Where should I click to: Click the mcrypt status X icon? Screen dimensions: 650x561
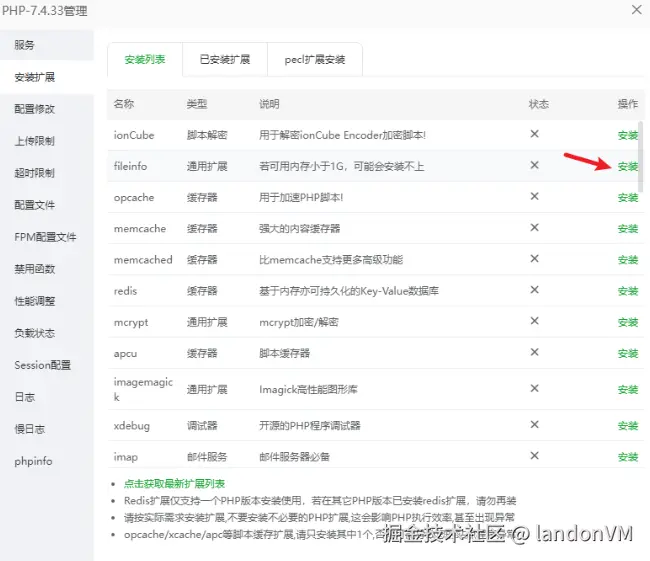click(535, 321)
